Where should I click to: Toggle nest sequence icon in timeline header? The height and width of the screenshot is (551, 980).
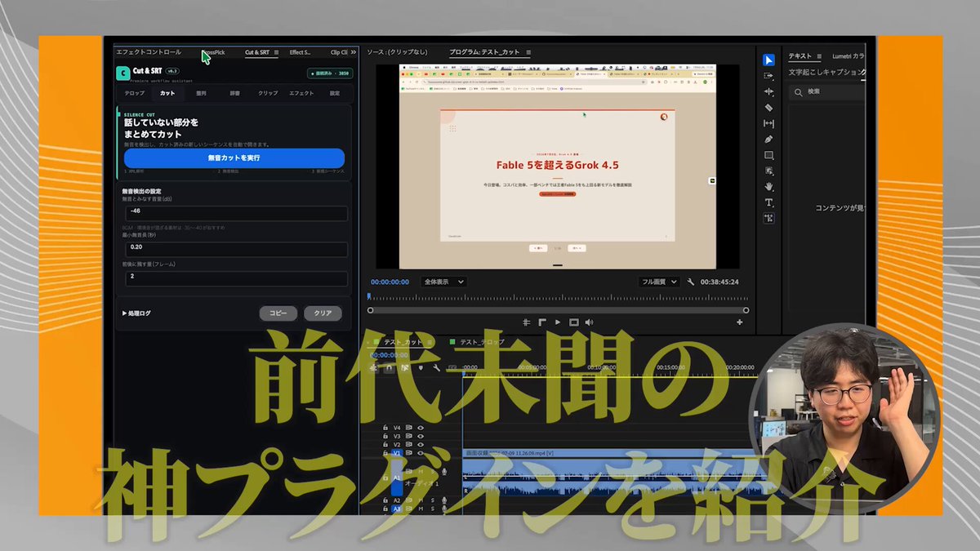point(375,367)
